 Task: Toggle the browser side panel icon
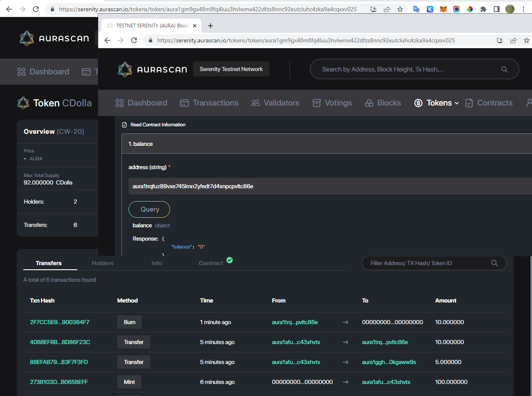(x=497, y=9)
